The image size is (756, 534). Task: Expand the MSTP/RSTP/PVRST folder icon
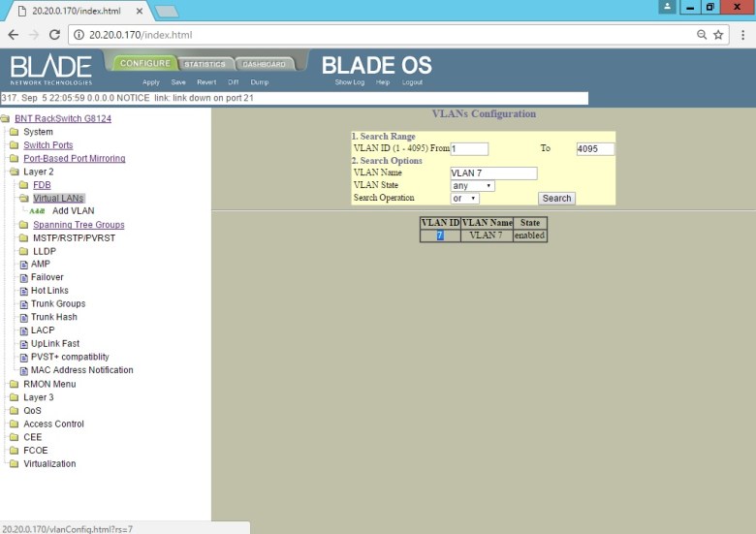click(x=23, y=238)
